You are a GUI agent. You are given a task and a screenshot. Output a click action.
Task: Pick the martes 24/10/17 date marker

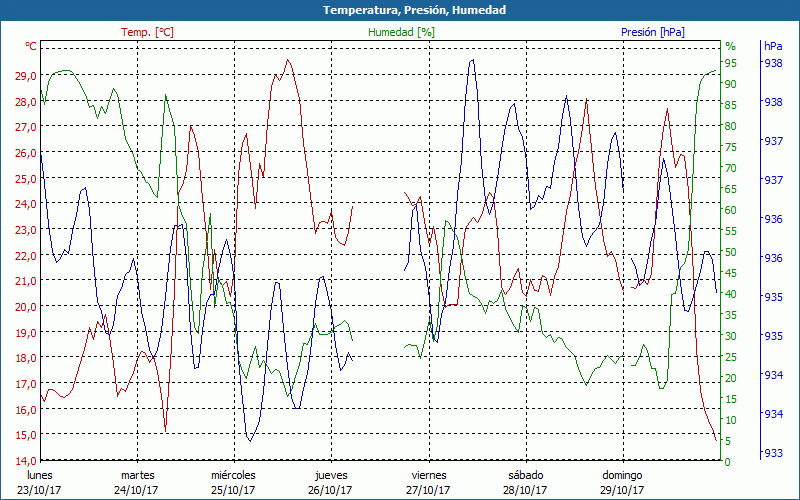click(137, 482)
